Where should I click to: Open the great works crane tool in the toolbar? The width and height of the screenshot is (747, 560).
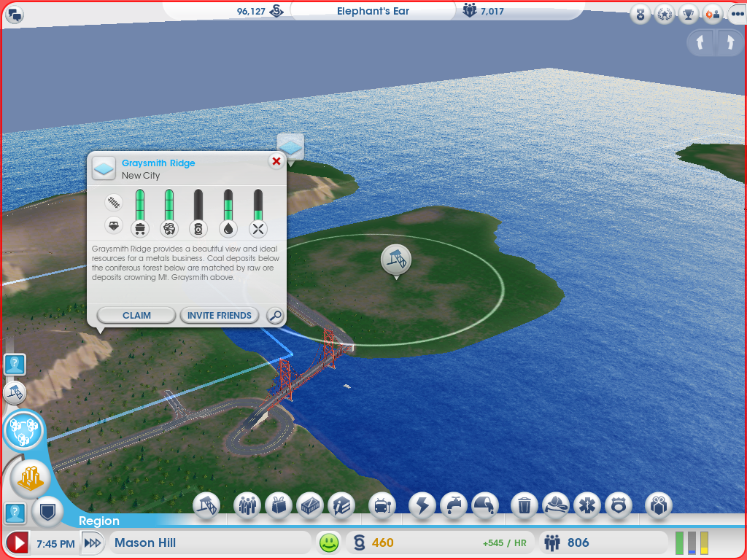[206, 506]
